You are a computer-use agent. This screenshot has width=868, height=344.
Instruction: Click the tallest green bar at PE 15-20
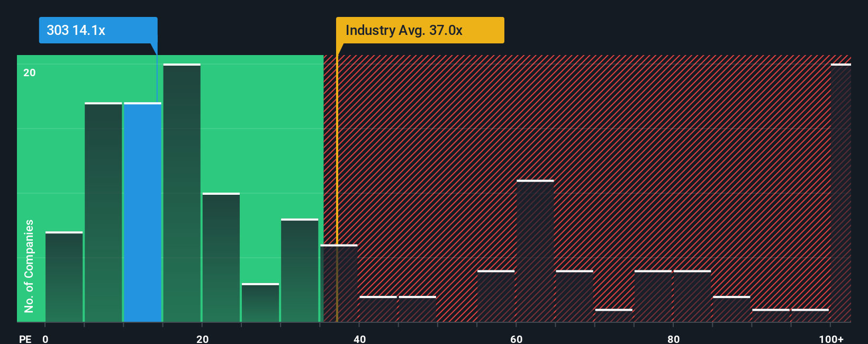[182, 193]
